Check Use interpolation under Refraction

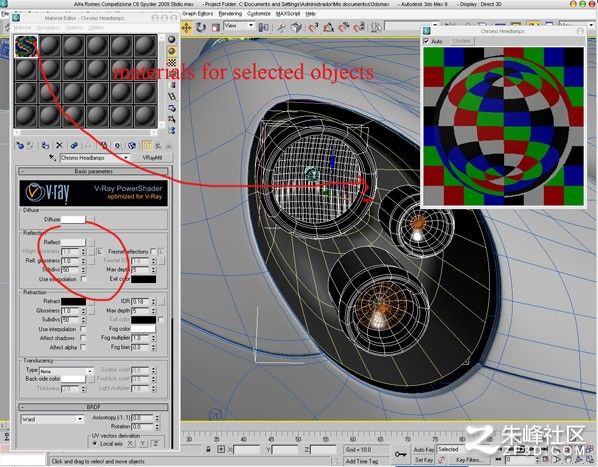[x=83, y=329]
